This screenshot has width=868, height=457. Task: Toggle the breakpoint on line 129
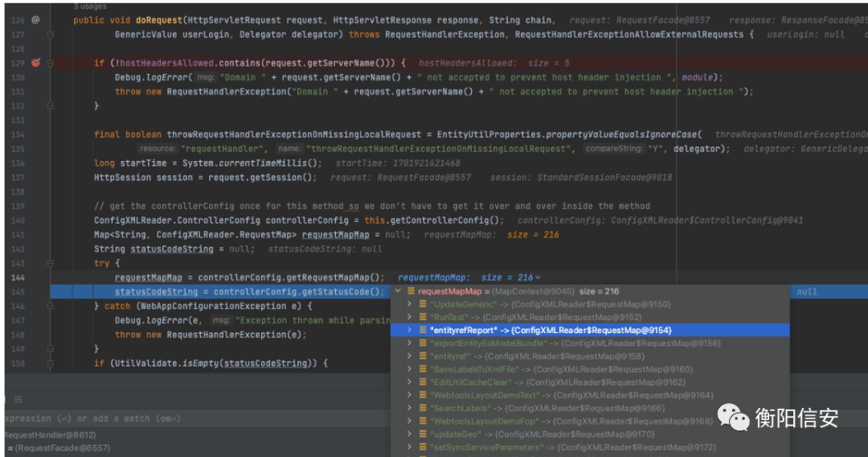[x=35, y=63]
